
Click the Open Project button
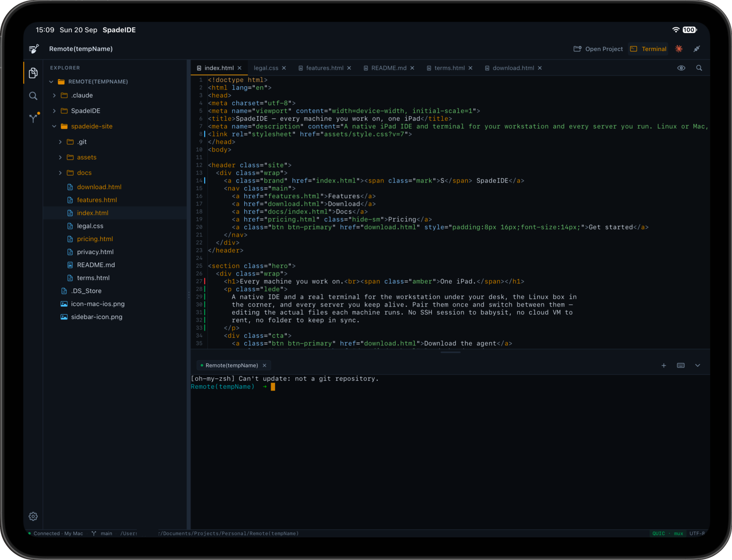pyautogui.click(x=598, y=49)
